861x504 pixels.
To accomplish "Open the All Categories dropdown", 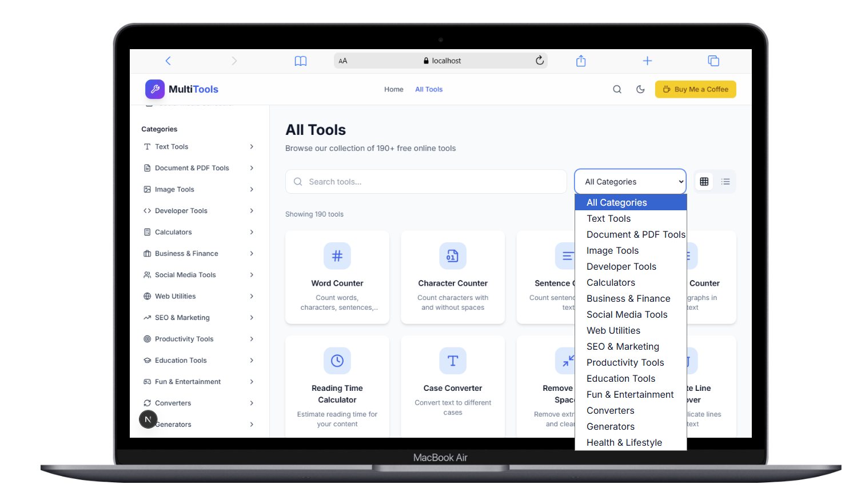I will click(x=629, y=181).
